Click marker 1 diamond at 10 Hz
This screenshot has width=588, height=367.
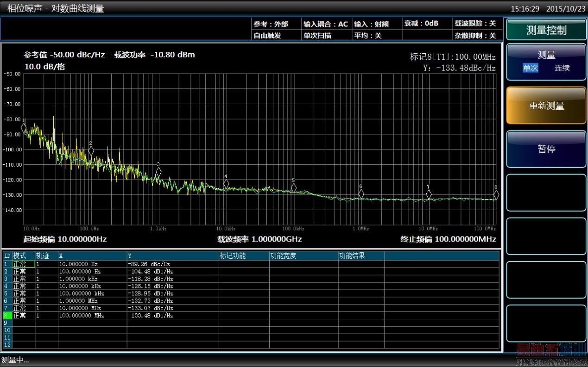click(24, 128)
